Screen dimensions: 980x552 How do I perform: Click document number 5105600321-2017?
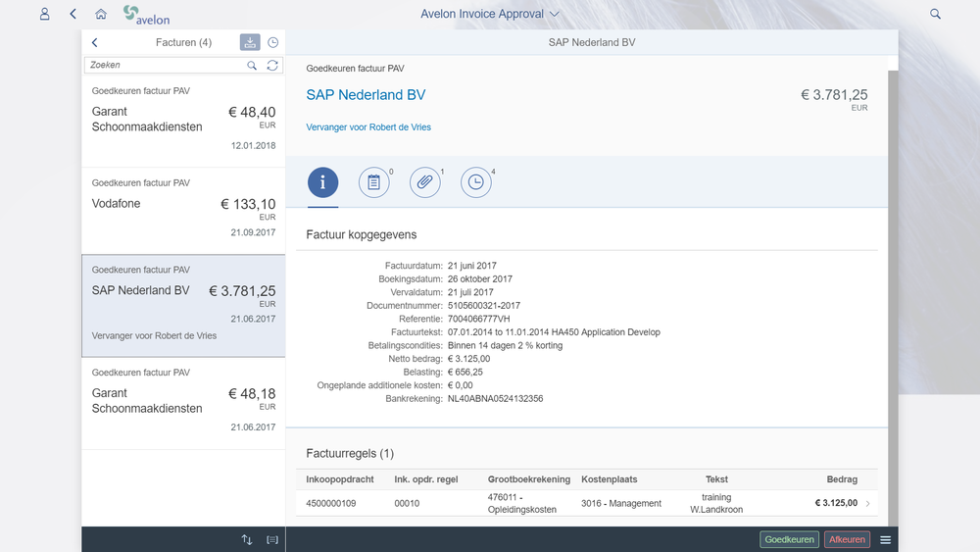click(x=484, y=306)
